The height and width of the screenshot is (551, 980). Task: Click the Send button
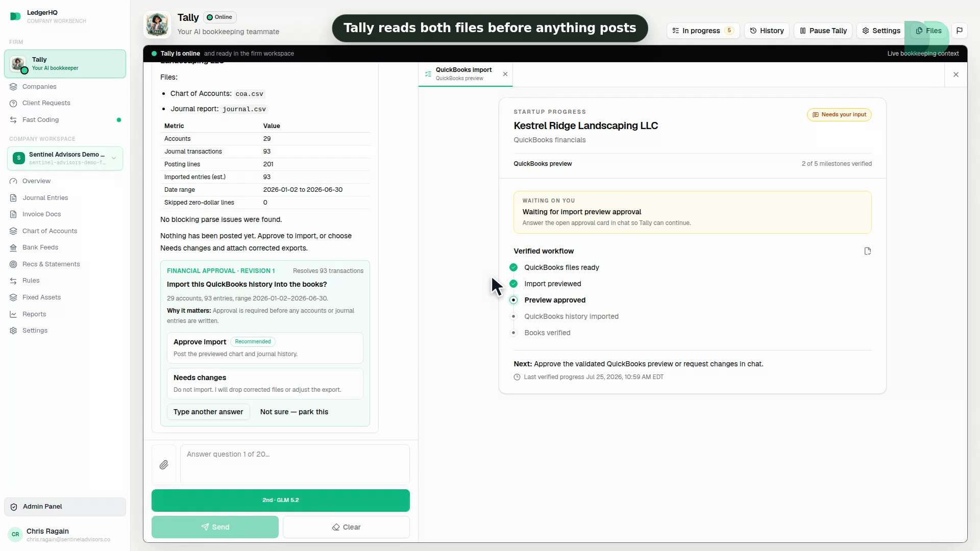215,527
